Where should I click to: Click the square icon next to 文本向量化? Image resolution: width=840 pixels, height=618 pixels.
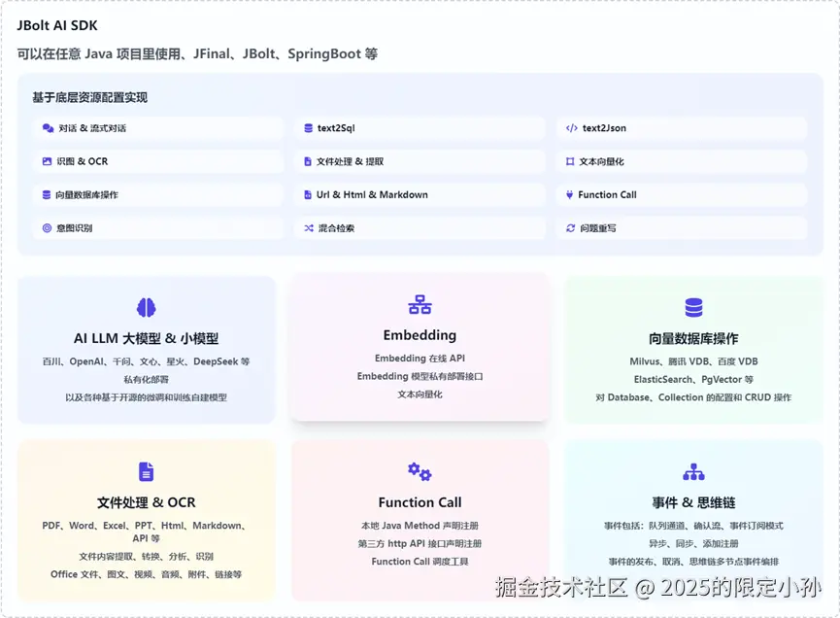pos(570,161)
